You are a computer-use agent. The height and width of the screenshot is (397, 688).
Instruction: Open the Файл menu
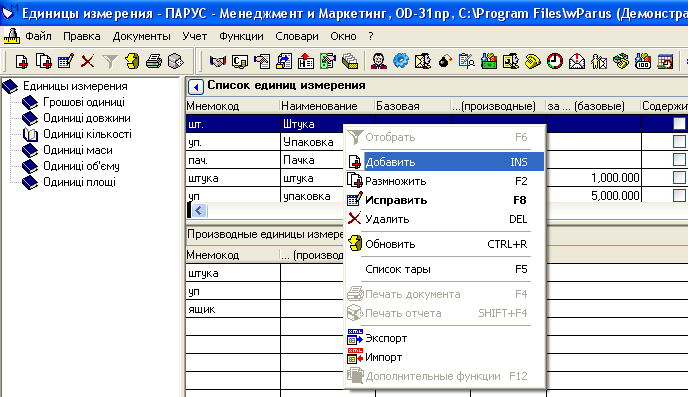[x=38, y=36]
